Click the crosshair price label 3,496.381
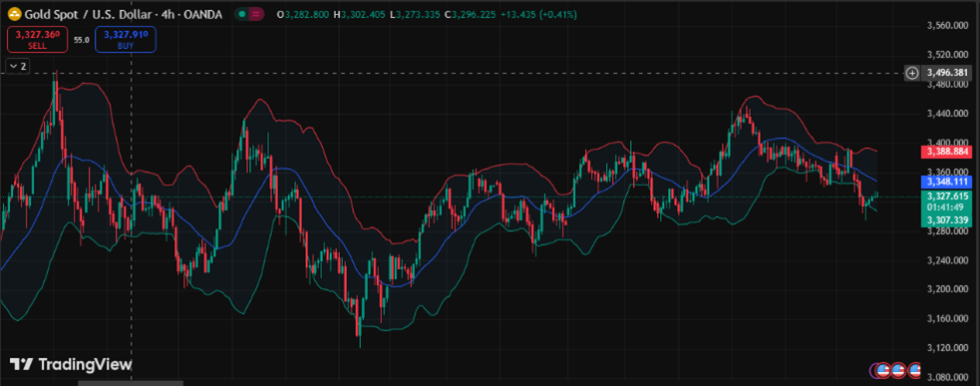This screenshot has width=980, height=386. (947, 73)
